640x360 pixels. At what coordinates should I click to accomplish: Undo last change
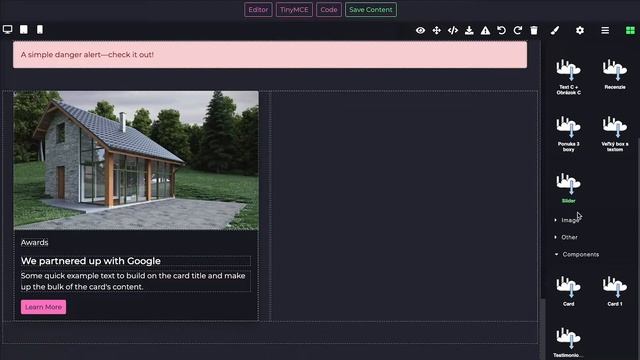501,30
